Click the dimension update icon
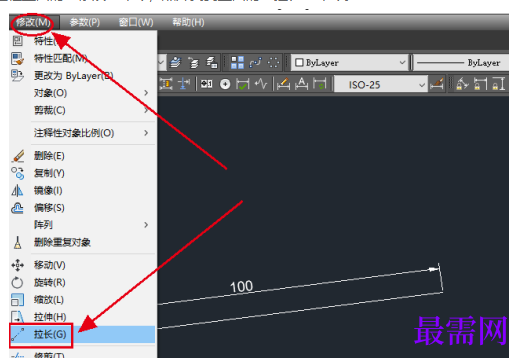The image size is (526, 362). click(x=319, y=84)
